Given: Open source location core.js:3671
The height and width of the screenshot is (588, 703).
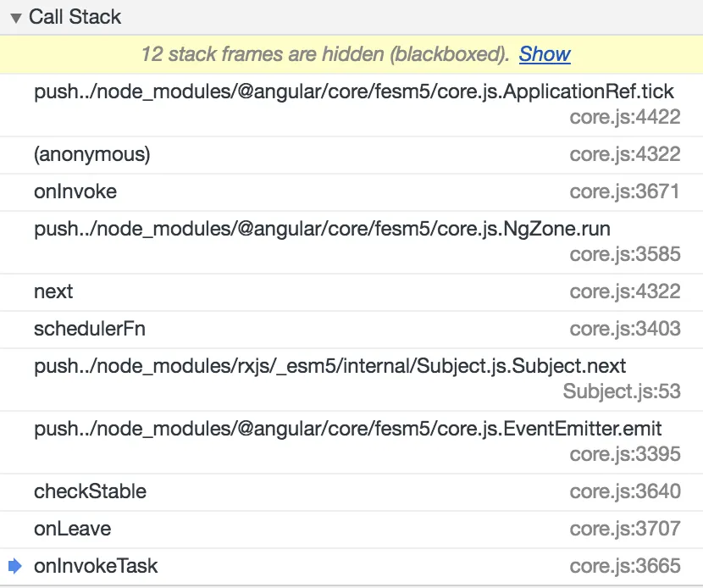Looking at the screenshot, I should (x=624, y=191).
